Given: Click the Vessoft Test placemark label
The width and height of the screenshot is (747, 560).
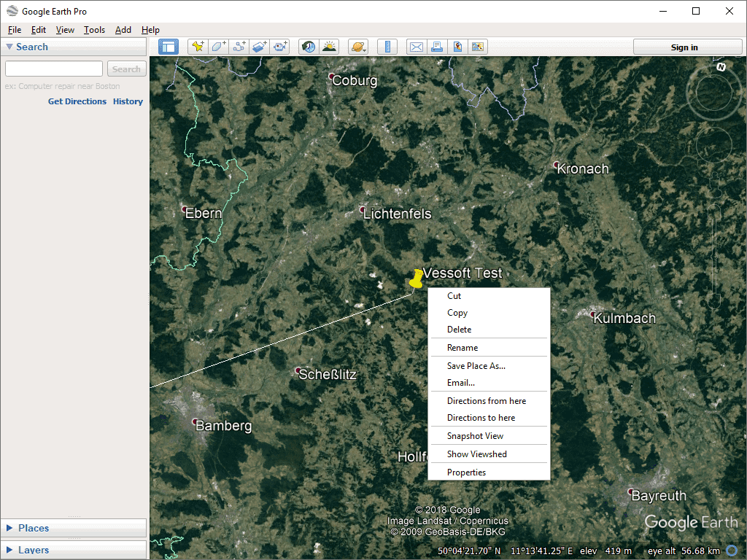Looking at the screenshot, I should (x=462, y=273).
